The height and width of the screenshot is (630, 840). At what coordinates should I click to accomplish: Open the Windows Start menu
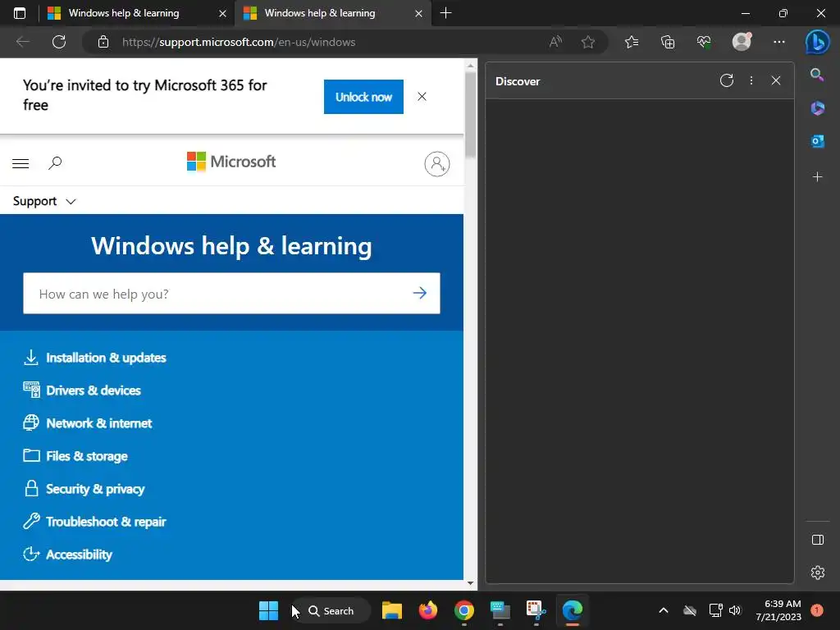point(268,610)
